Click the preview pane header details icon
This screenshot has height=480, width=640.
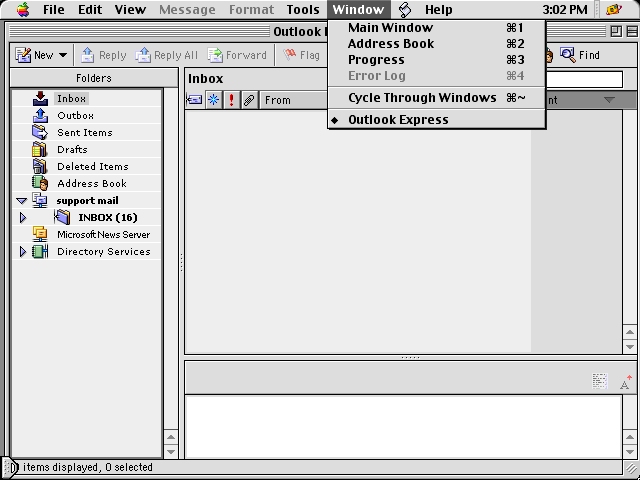[x=600, y=381]
